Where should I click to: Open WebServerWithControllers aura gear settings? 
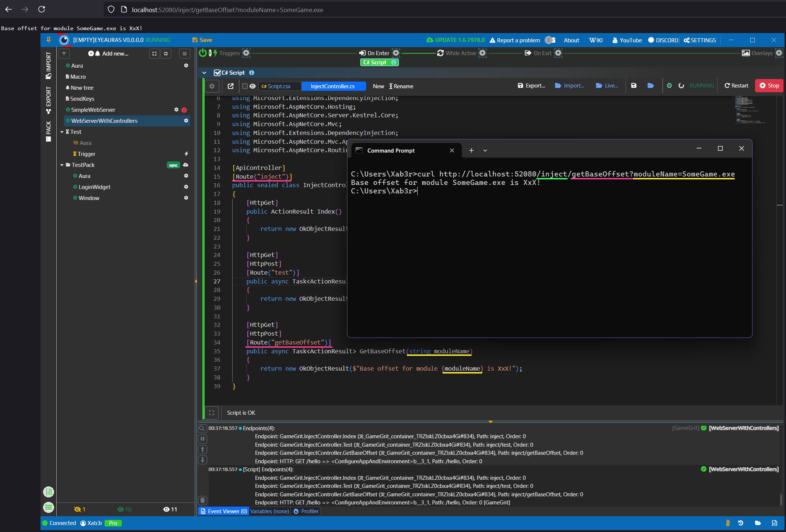click(186, 121)
